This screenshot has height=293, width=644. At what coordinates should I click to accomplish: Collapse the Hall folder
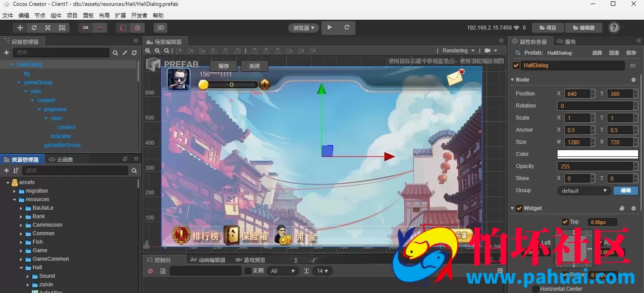click(x=21, y=267)
